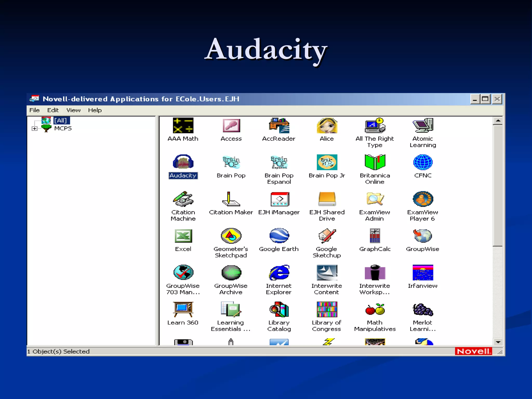Select the ExamView Admin icon
Image resolution: width=532 pixels, height=399 pixels.
[375, 199]
